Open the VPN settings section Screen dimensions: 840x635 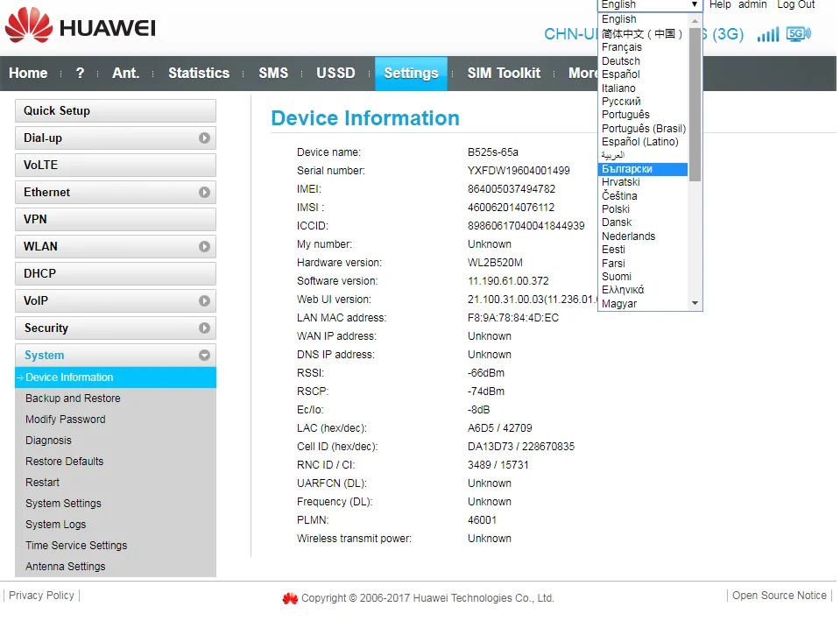point(116,219)
